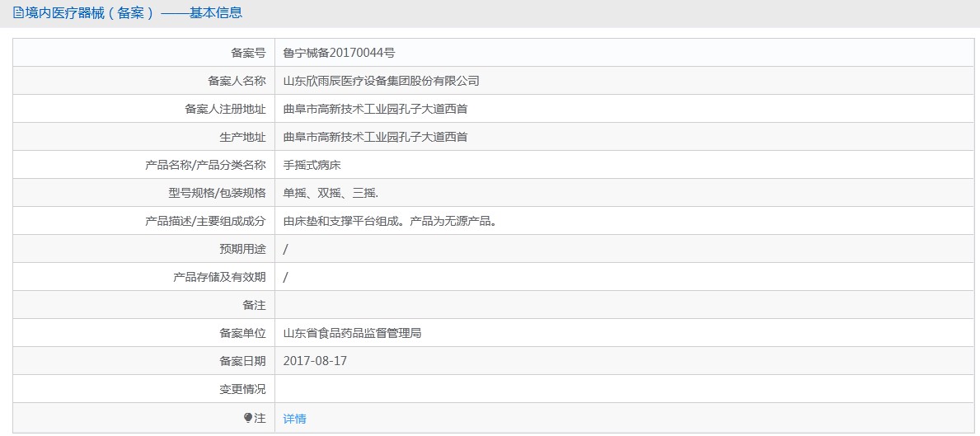The image size is (980, 436).
Task: Click the 型号规格/包装规格 label
Action: click(217, 193)
